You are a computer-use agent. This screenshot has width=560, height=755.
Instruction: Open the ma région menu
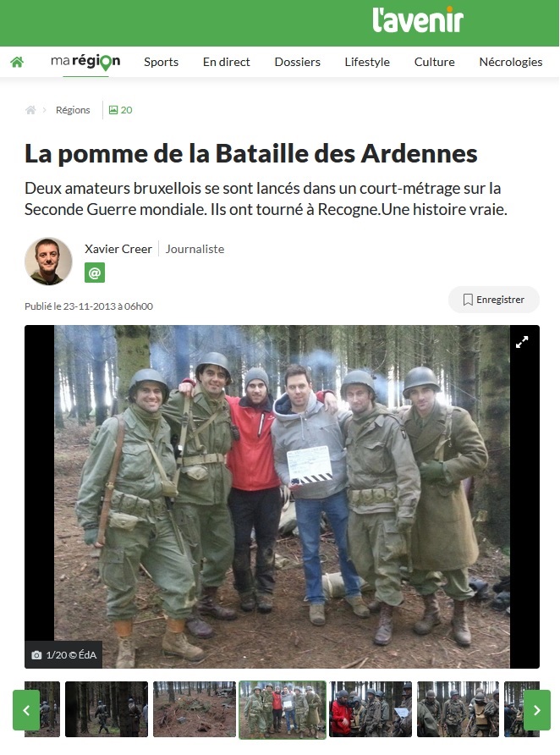(85, 62)
